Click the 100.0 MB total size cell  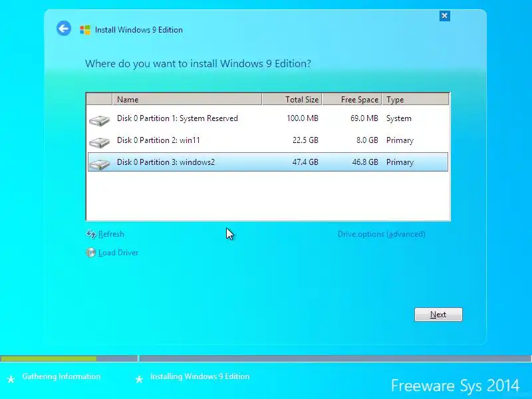(303, 118)
